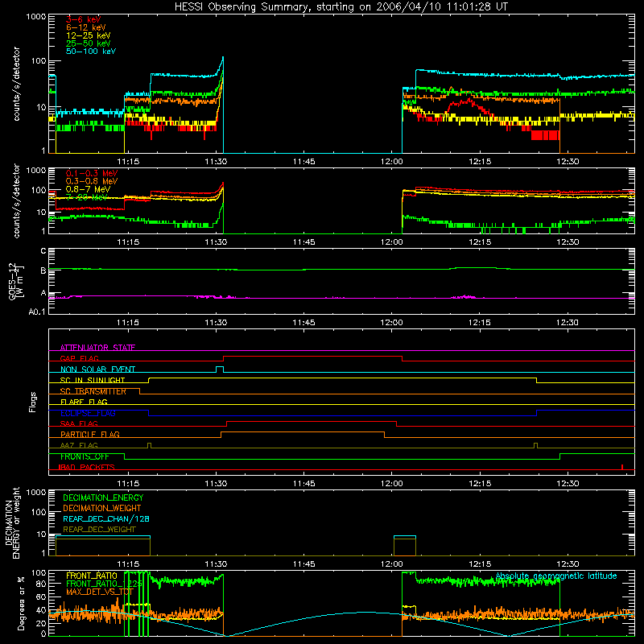Click the NON_SOLAR_EVENT flag label

97,369
